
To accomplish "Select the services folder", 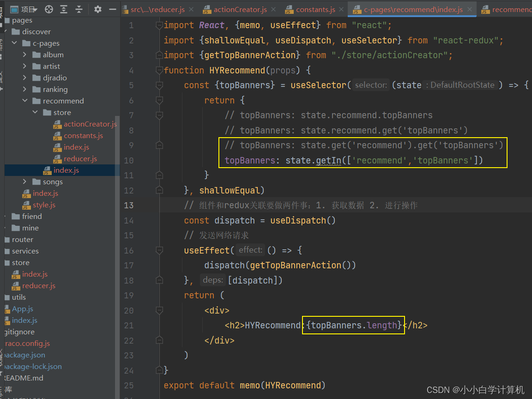I will [x=25, y=251].
